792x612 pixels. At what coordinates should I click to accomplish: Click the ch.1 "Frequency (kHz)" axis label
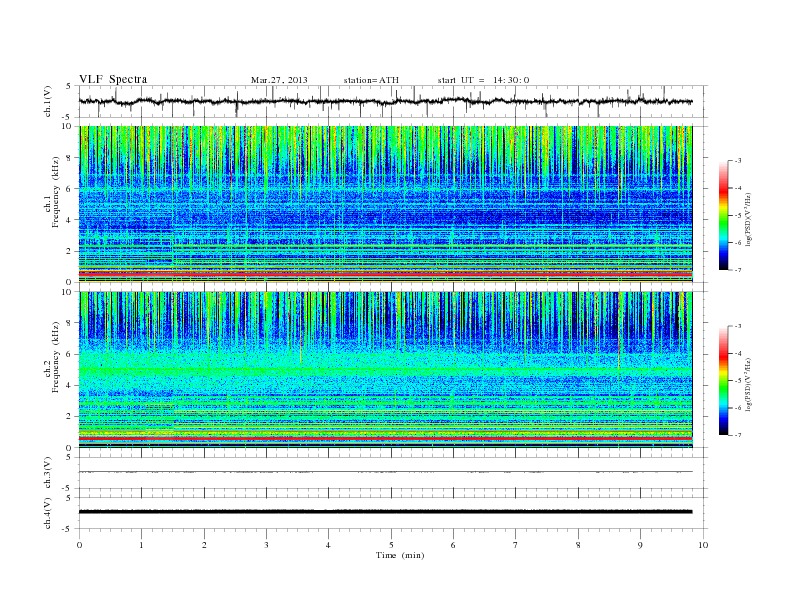(x=56, y=192)
